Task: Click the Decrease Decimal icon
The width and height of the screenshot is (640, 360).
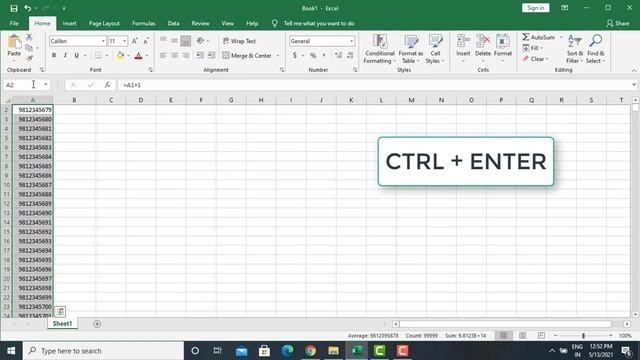Action: click(x=350, y=55)
